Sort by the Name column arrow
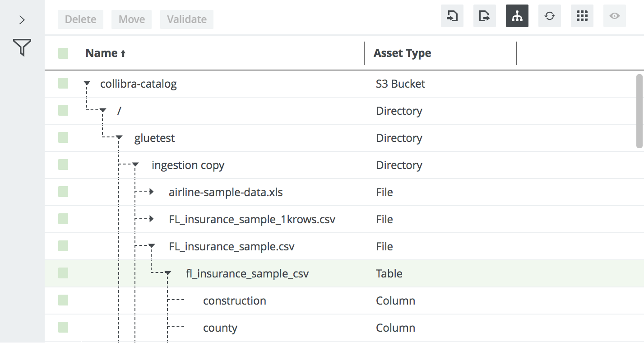 (x=123, y=54)
